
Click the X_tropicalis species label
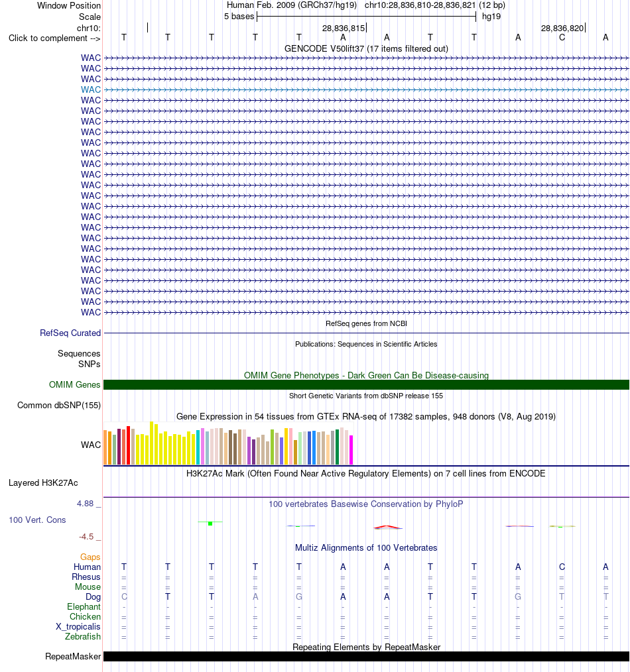click(78, 626)
